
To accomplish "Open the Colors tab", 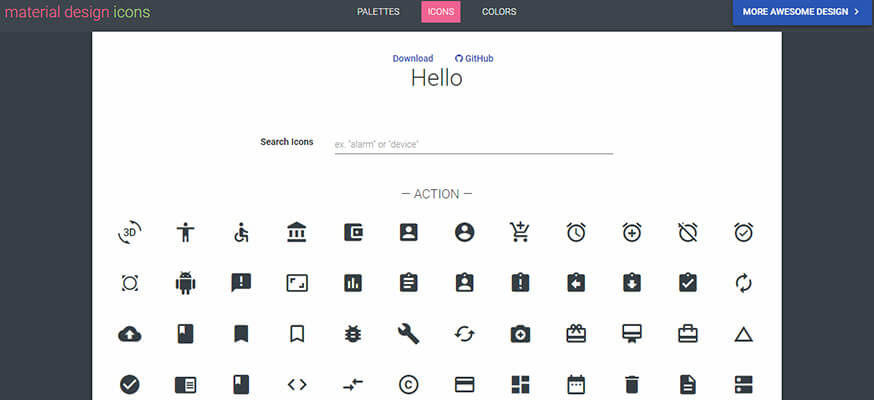I will click(499, 12).
